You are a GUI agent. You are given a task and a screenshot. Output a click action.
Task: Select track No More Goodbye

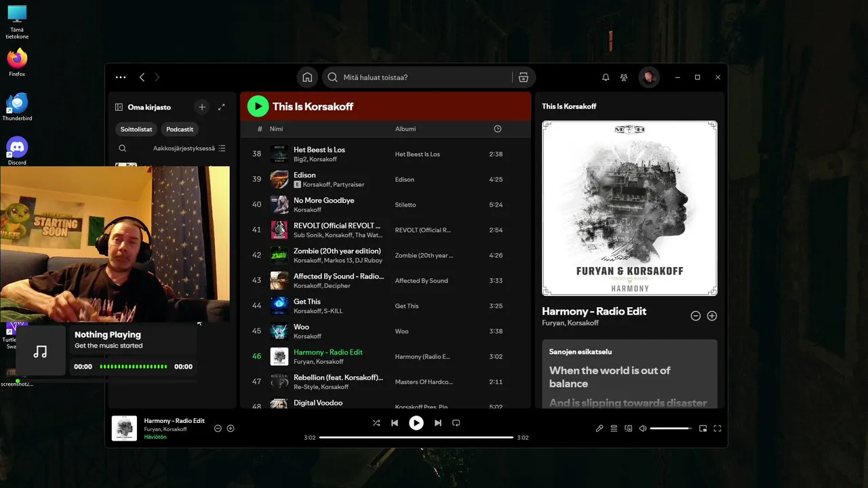(x=324, y=201)
